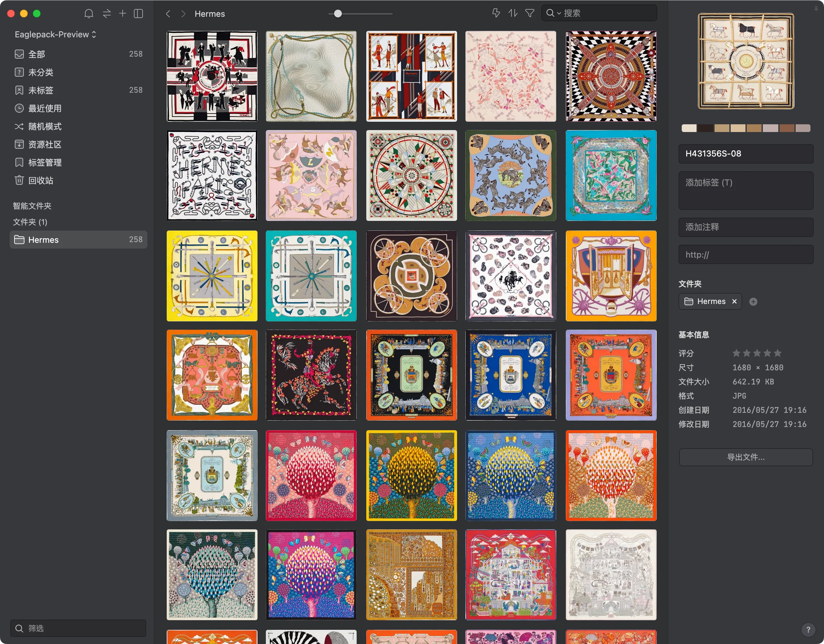Click the 添加标签 (T) tag field
Viewport: 824px width, 644px height.
click(745, 191)
